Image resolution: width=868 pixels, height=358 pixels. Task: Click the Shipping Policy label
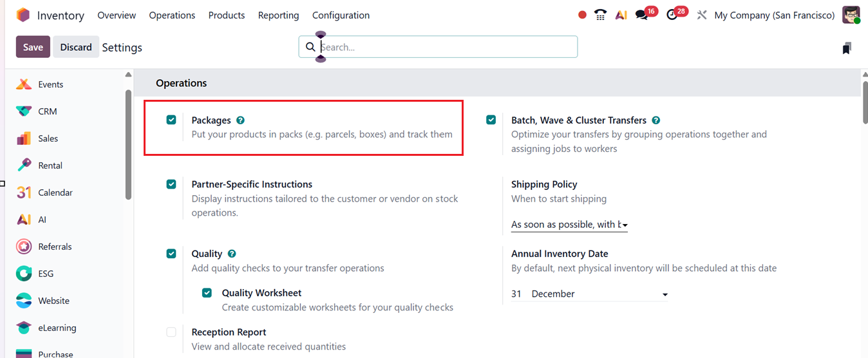544,184
